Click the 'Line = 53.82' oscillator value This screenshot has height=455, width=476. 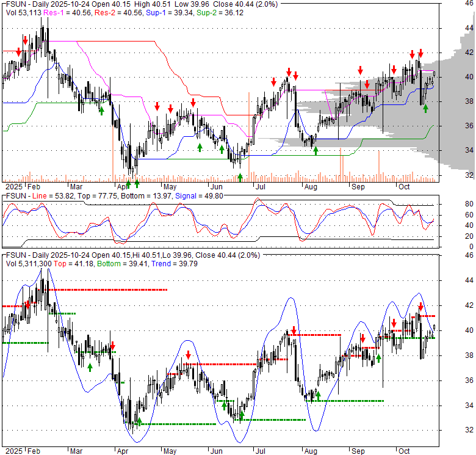coord(53,196)
